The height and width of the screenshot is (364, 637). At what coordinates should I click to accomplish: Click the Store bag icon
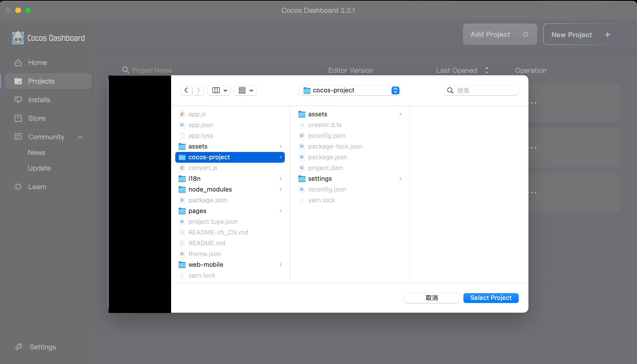pos(18,118)
